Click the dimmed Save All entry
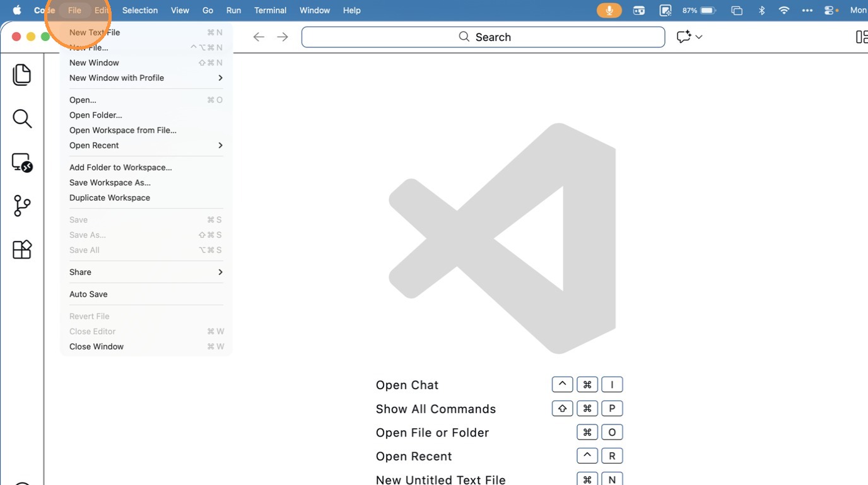 146,250
